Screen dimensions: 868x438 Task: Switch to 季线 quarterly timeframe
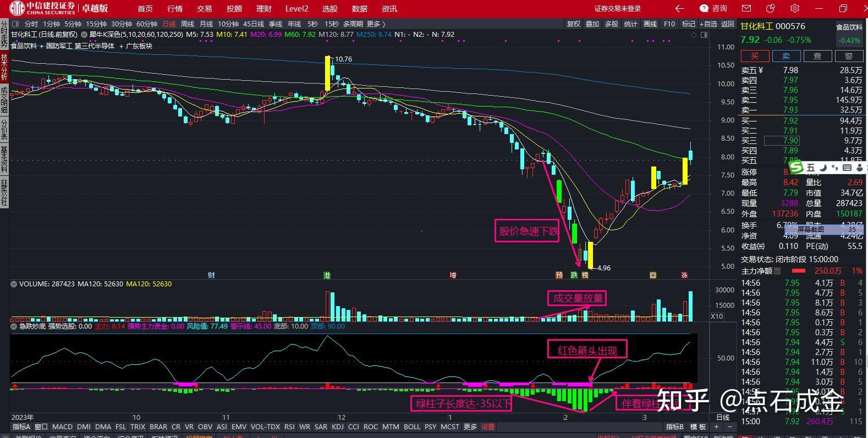276,24
